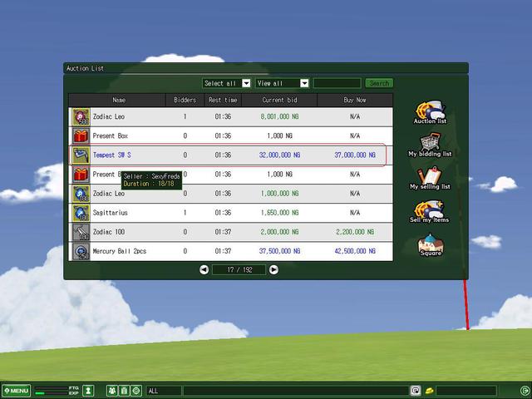Click the Sell my items icon
The width and height of the screenshot is (532, 399).
tap(430, 210)
